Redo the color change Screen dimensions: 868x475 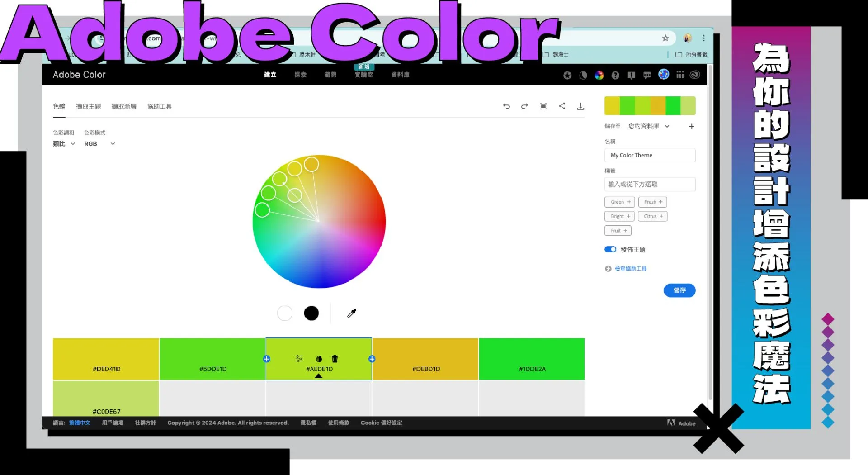(x=524, y=106)
